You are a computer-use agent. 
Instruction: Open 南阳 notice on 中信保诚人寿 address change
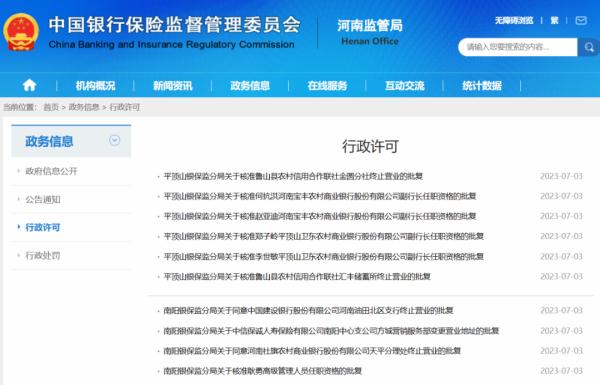[x=331, y=331]
